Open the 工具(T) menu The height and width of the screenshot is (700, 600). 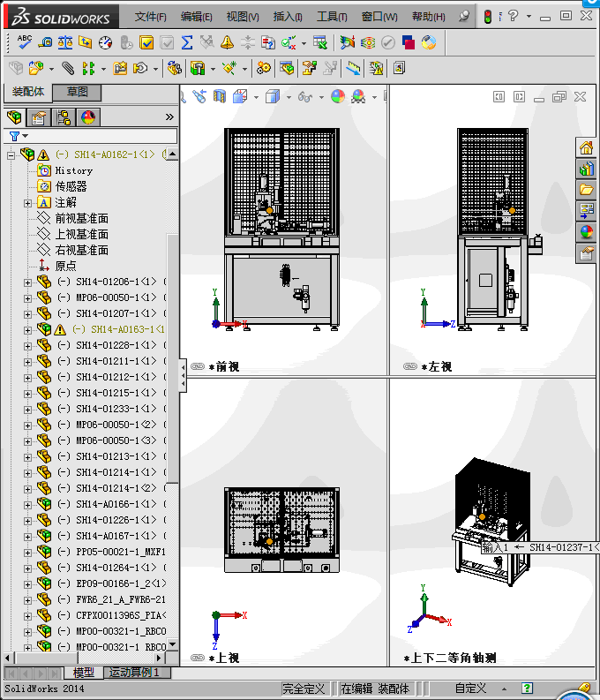[x=332, y=17]
